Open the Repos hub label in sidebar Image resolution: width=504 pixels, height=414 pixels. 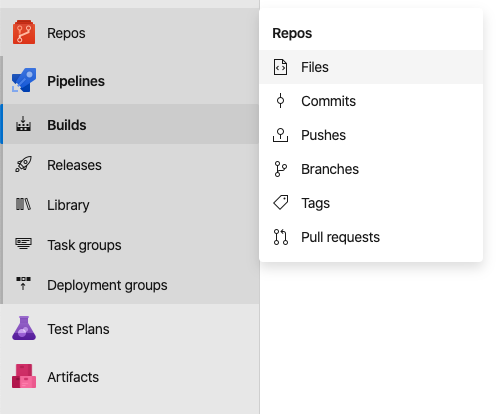pos(66,33)
